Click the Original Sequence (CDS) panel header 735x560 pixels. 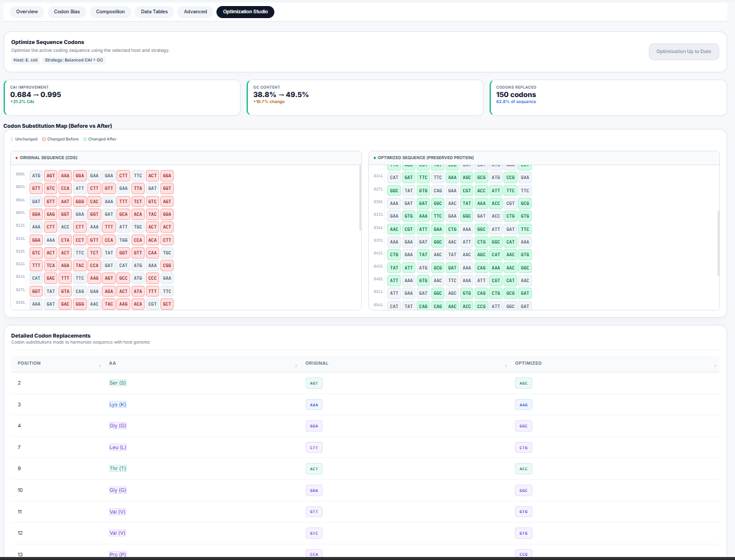tap(186, 158)
